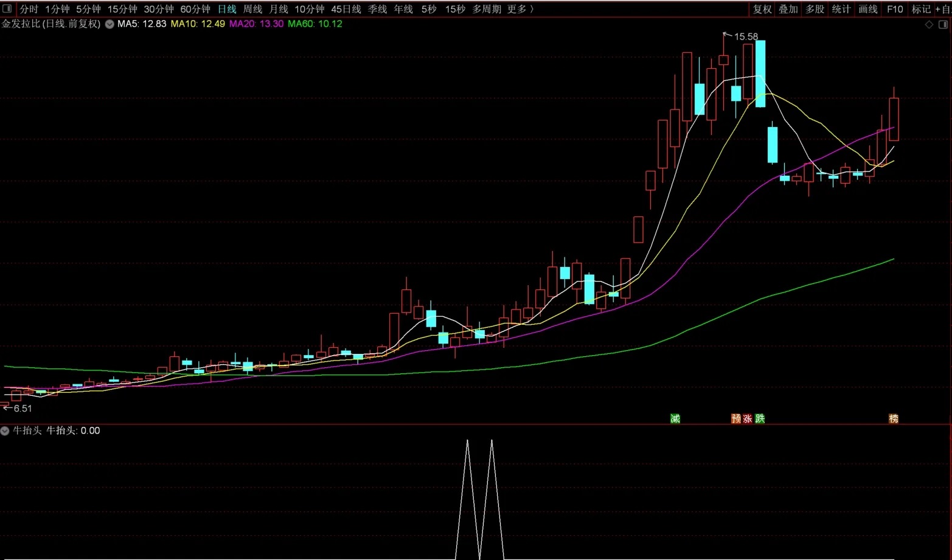This screenshot has width=952, height=560.
Task: Click the MA5: 12.83 label
Action: click(x=142, y=24)
